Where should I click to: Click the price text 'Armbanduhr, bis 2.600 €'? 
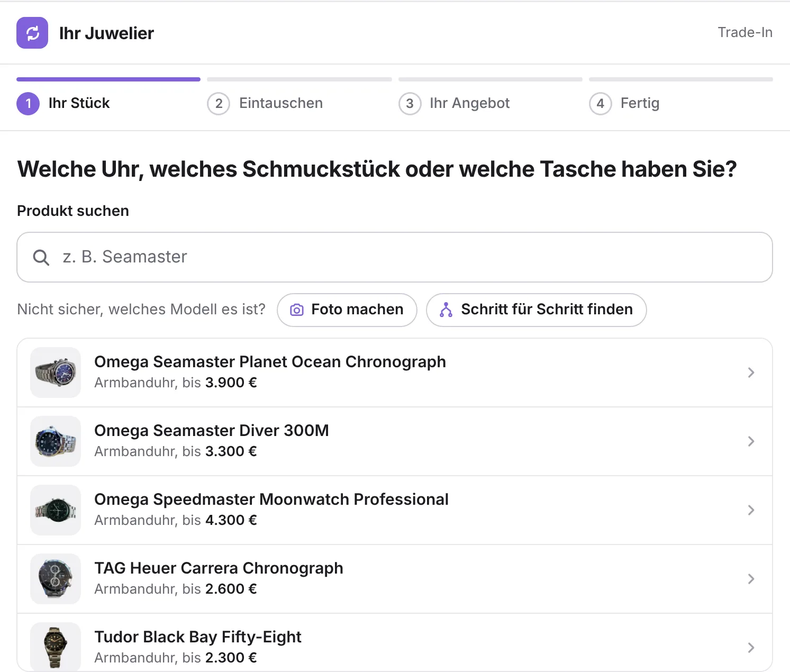coord(176,589)
